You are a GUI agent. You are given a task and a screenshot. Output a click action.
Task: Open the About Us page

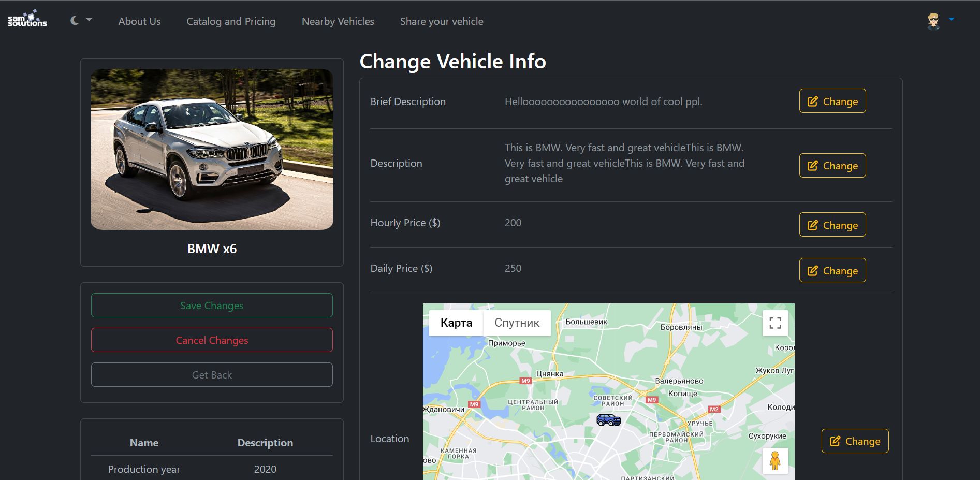pyautogui.click(x=139, y=21)
